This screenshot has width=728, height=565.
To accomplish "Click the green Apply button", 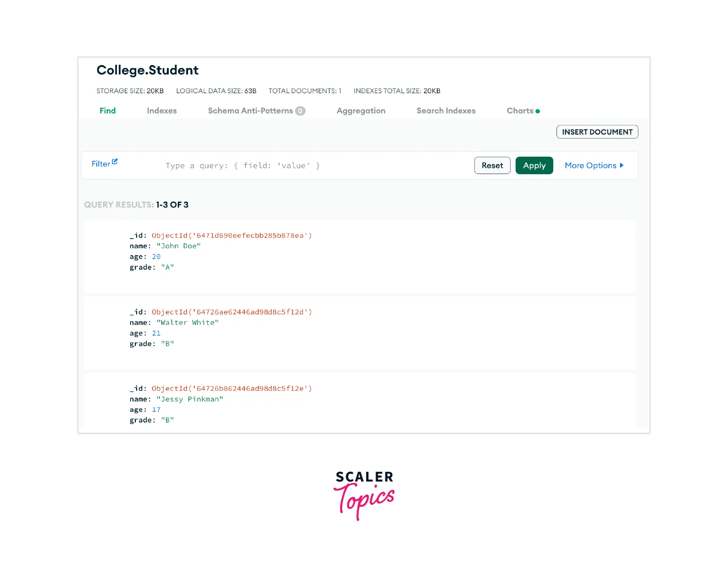I will 534,166.
